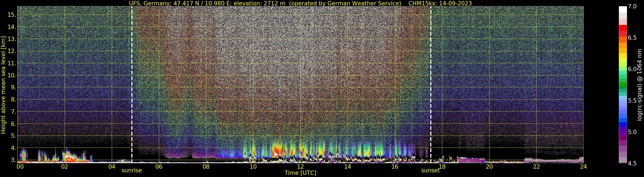Viewport: 644px width, 177px height.
Task: Click the height axis tick '11.'
Action: pos(12,63)
